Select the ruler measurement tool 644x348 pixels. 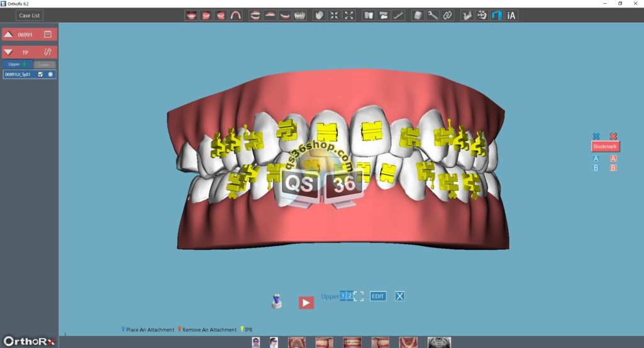[x=398, y=16]
